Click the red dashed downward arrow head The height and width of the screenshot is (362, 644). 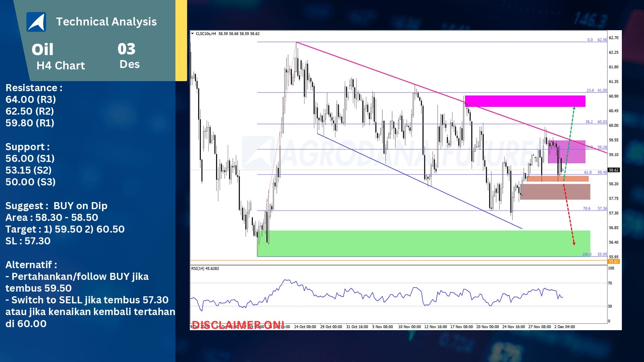pyautogui.click(x=574, y=243)
